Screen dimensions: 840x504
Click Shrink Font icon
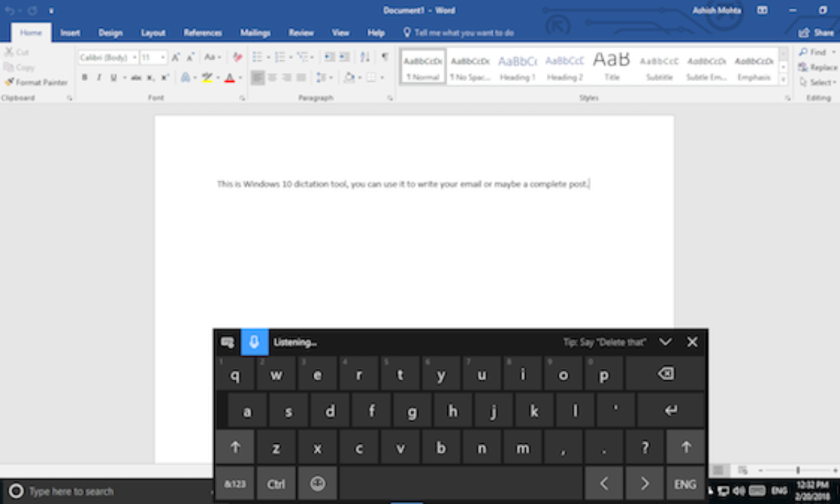(x=190, y=57)
